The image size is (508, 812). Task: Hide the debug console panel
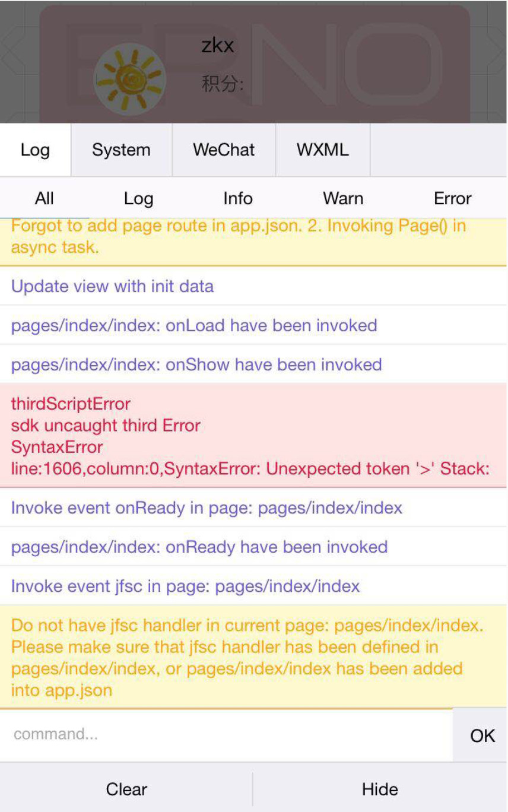click(380, 789)
